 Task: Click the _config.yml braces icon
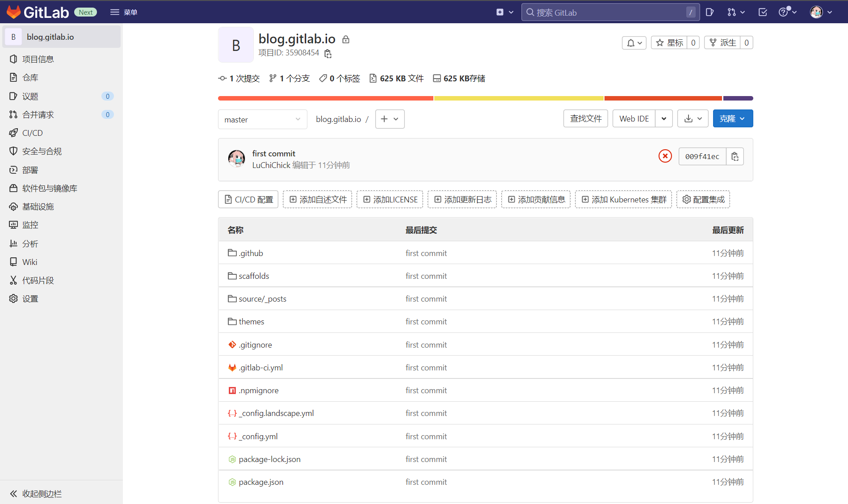pyautogui.click(x=232, y=436)
